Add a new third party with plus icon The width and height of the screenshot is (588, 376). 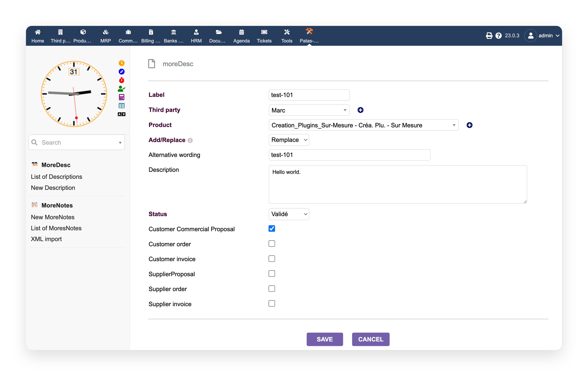[x=360, y=110]
